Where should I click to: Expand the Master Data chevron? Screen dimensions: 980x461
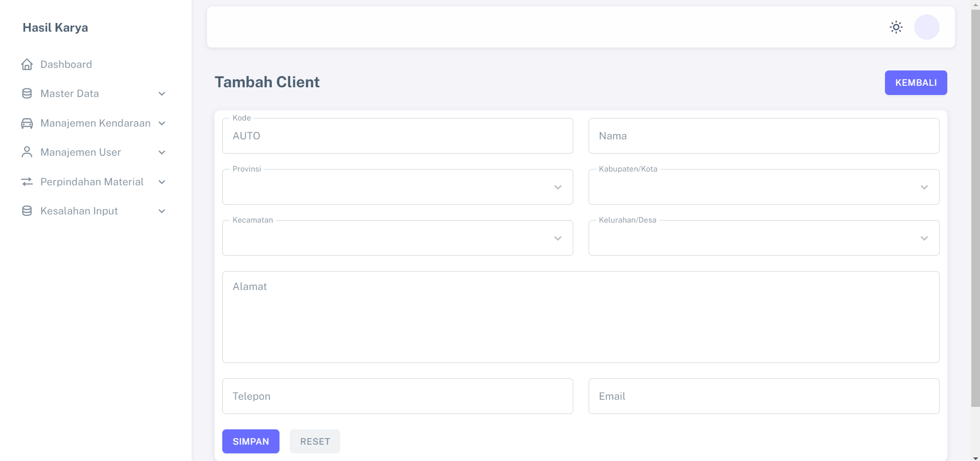point(162,94)
